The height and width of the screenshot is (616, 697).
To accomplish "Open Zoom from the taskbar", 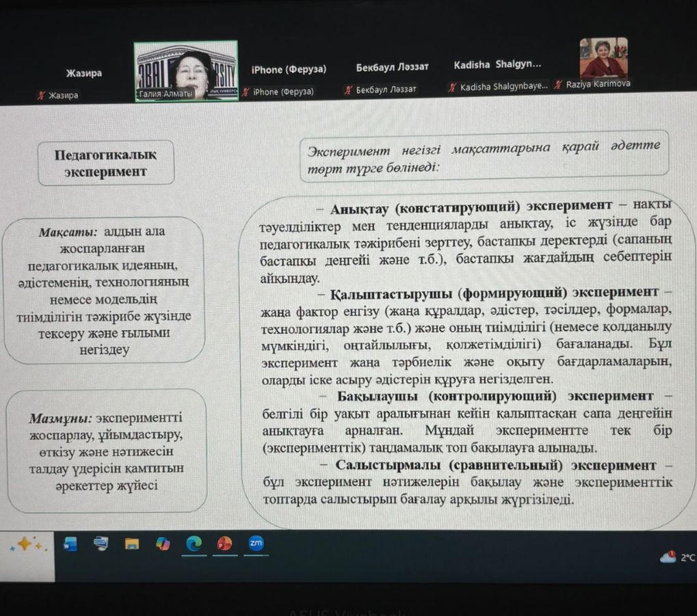I will (x=256, y=544).
